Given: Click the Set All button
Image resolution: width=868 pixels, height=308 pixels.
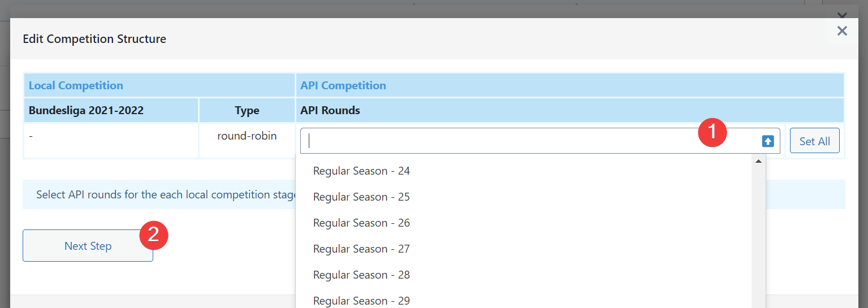Looking at the screenshot, I should (814, 141).
